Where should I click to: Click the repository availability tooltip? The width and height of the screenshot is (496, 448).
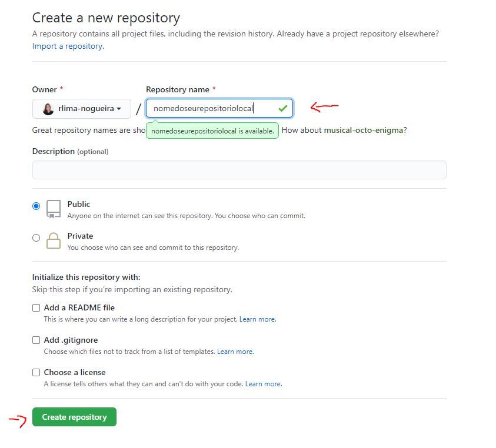(213, 130)
